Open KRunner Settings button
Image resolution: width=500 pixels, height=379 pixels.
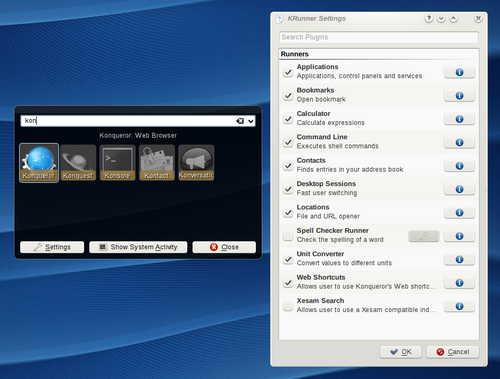coord(52,247)
